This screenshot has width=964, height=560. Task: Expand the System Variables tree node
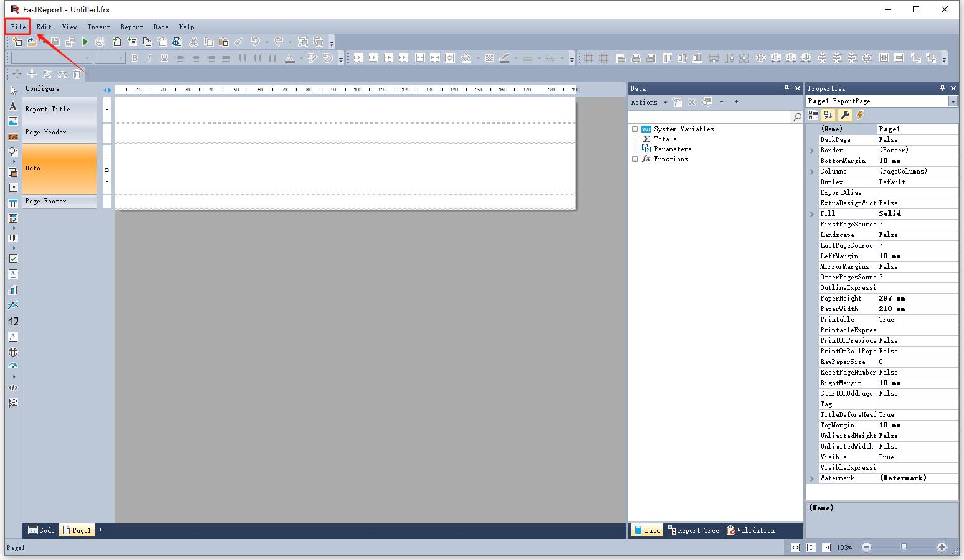(635, 129)
